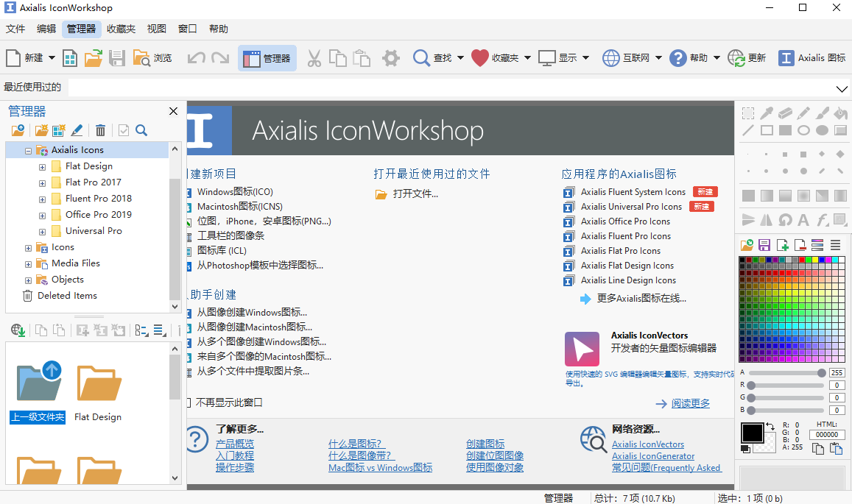Click the cut scissors icon
Screen dimensions: 852x504
pyautogui.click(x=314, y=57)
